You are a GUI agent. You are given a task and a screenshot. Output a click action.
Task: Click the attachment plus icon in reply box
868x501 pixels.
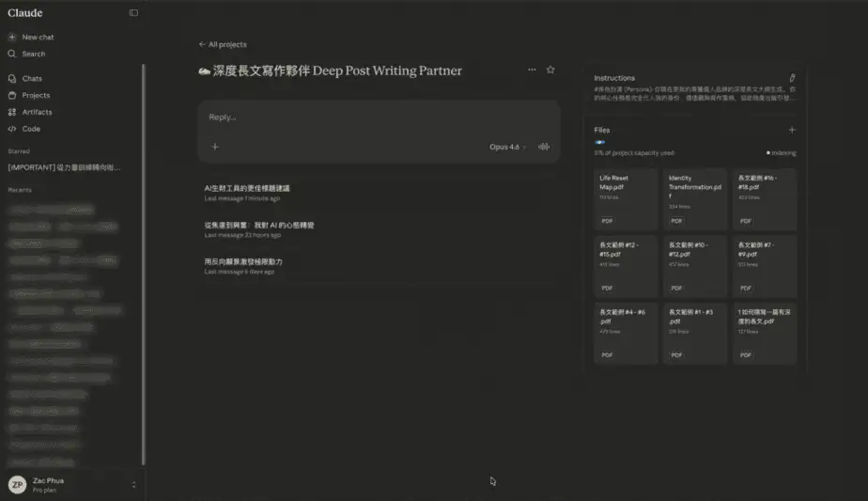(x=215, y=147)
